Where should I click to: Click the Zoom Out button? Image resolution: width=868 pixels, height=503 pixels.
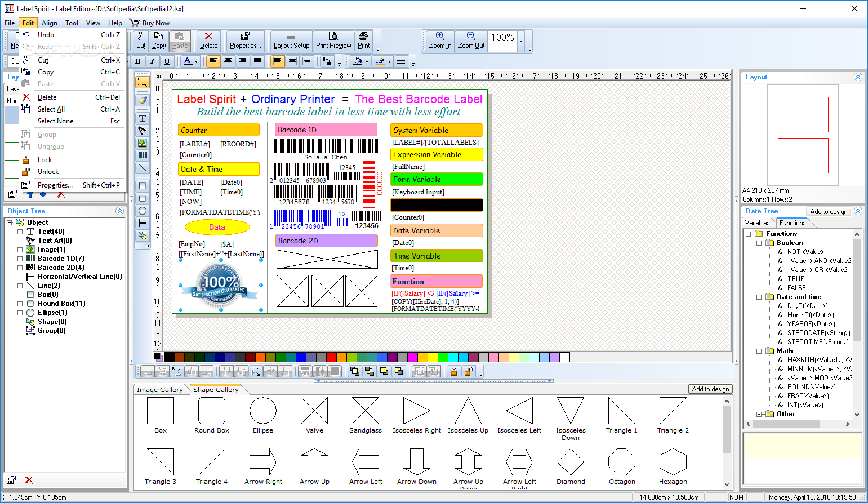click(471, 41)
